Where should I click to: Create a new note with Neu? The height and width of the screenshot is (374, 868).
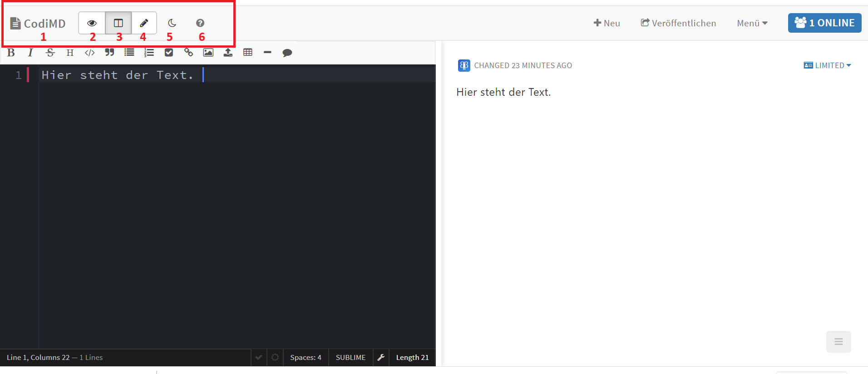(607, 23)
